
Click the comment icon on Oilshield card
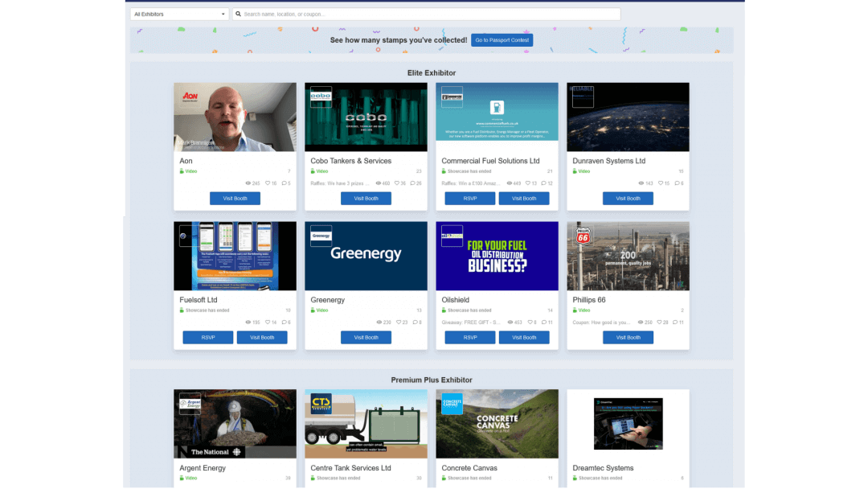coord(544,323)
